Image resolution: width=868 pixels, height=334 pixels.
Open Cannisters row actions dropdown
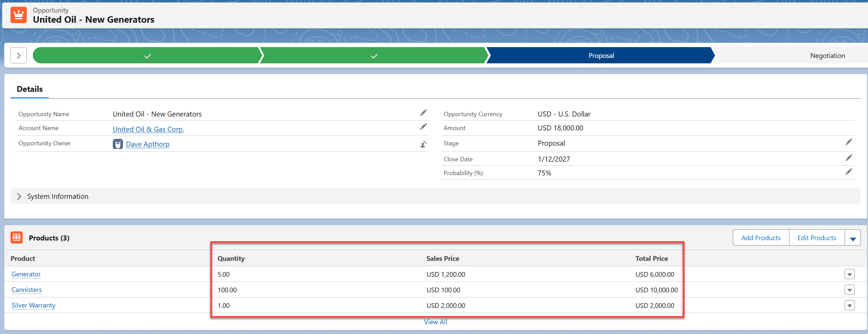pos(849,290)
